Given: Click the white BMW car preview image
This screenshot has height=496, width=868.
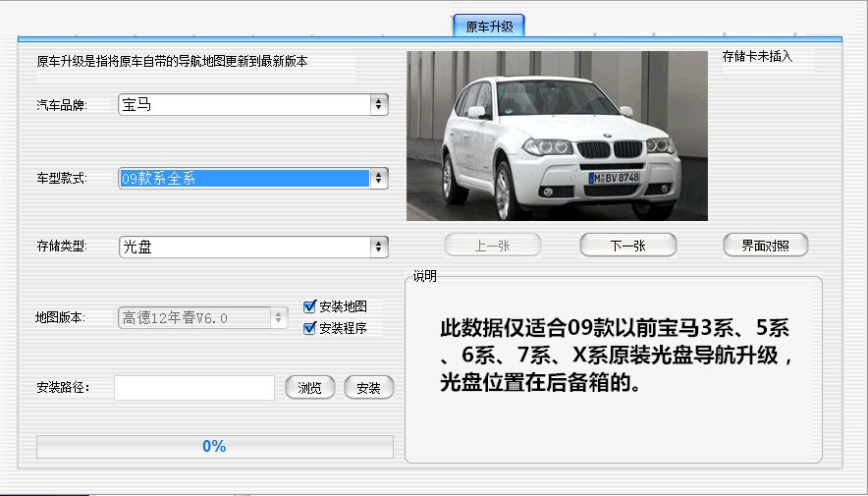Looking at the screenshot, I should coord(557,137).
